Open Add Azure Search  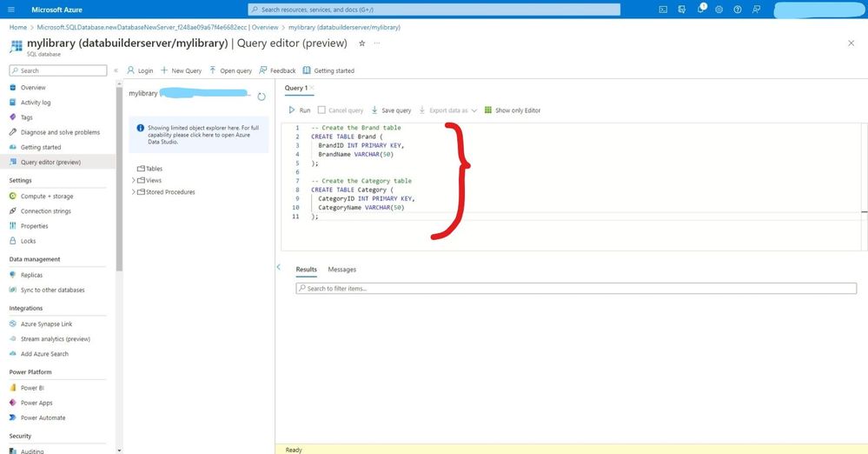pyautogui.click(x=45, y=354)
